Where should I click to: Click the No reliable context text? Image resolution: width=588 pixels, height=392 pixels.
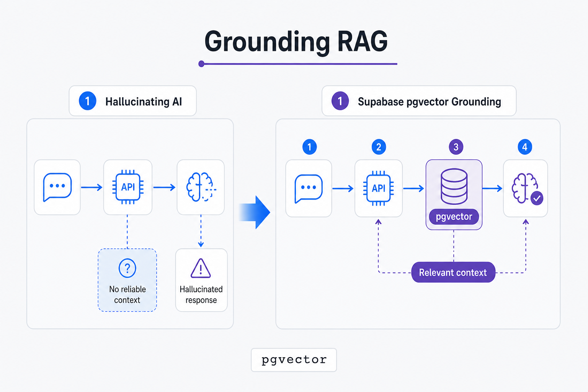pos(127,294)
